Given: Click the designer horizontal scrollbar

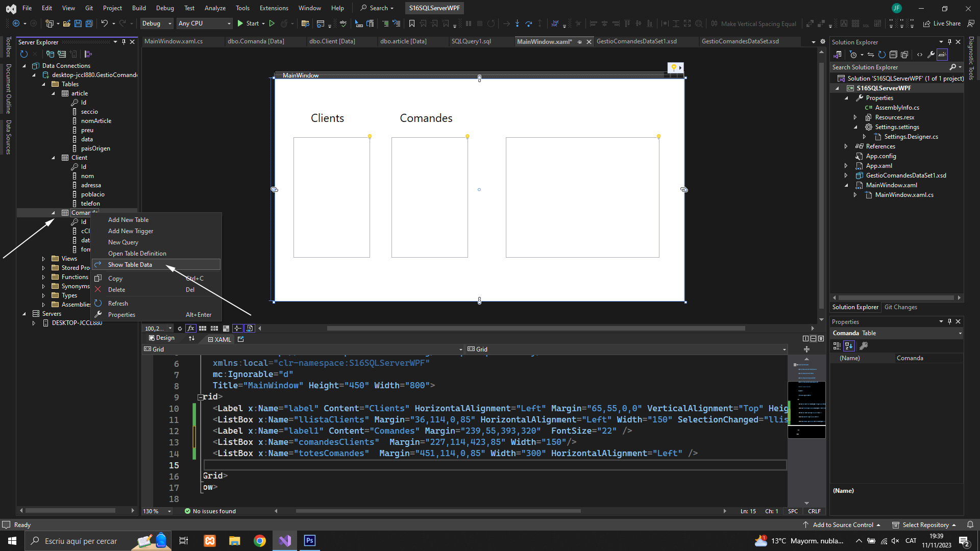Looking at the screenshot, I should 536,329.
